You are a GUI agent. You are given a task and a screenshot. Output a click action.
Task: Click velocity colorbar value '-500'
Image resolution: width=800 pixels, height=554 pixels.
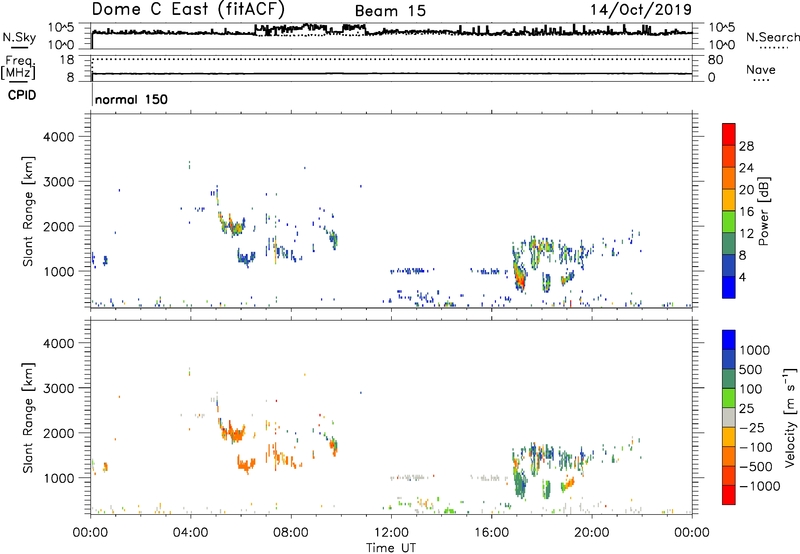tap(755, 467)
